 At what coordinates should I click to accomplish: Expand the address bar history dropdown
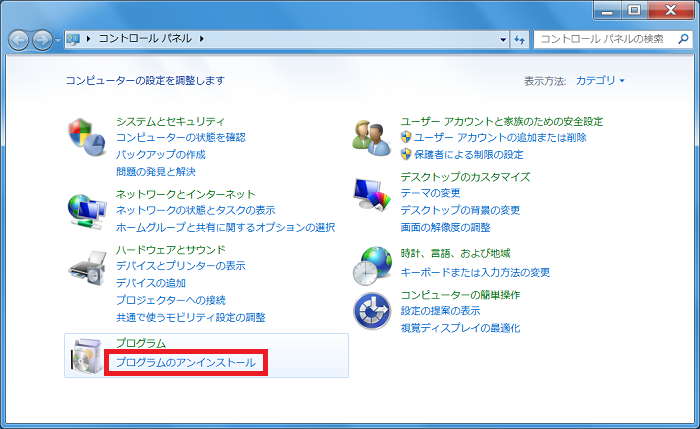coord(503,39)
